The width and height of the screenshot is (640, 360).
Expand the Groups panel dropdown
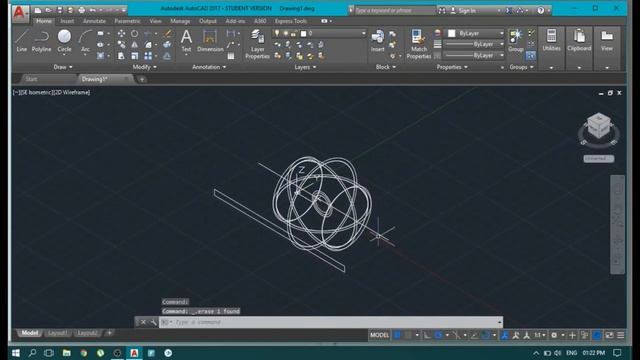(x=521, y=67)
